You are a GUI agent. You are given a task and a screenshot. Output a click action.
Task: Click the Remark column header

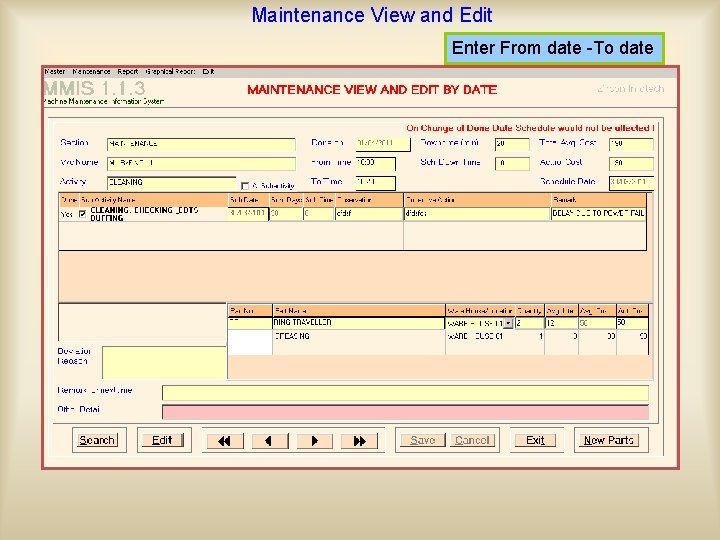click(598, 200)
